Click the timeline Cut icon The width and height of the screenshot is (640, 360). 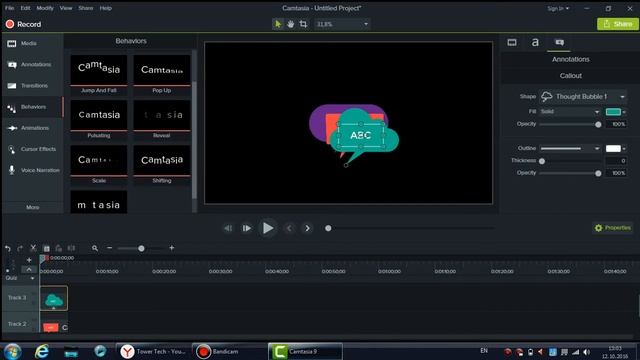tap(33, 248)
